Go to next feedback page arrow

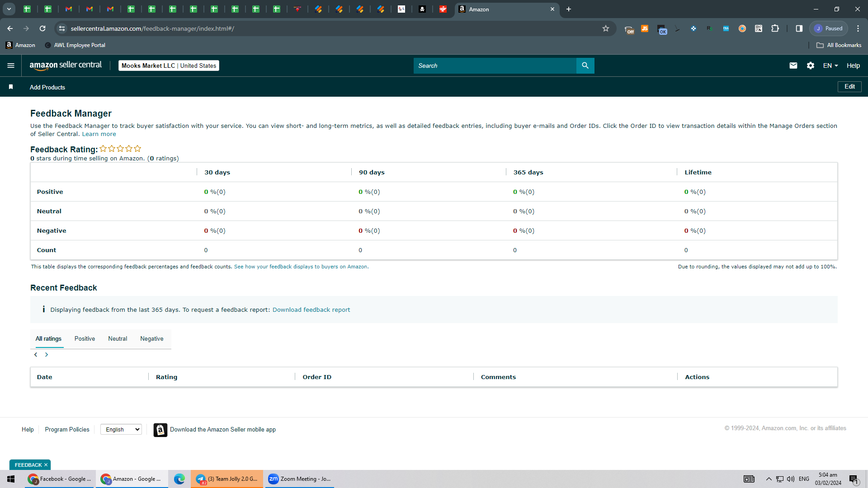[x=46, y=355]
